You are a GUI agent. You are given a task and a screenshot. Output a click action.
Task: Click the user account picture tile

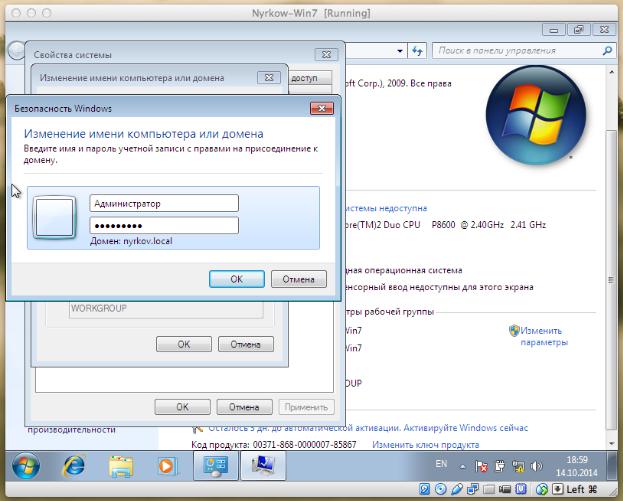[x=55, y=218]
